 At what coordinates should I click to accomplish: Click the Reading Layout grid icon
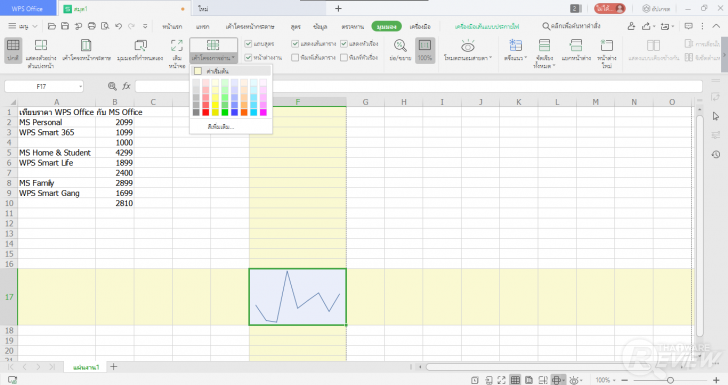tap(213, 45)
